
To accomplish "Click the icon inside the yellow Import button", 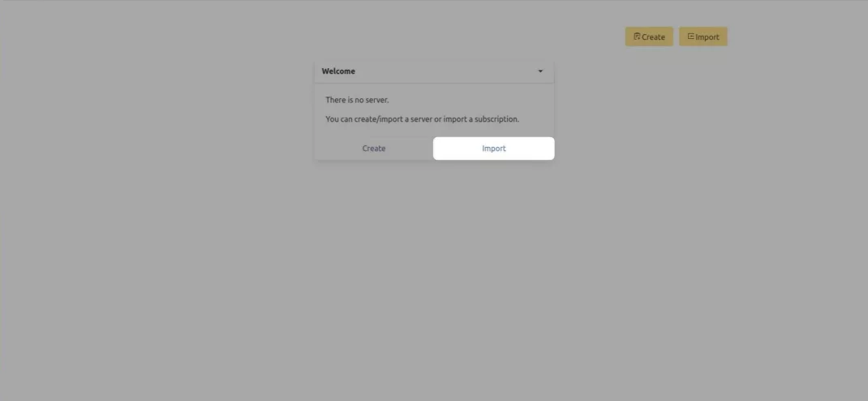I will point(691,37).
